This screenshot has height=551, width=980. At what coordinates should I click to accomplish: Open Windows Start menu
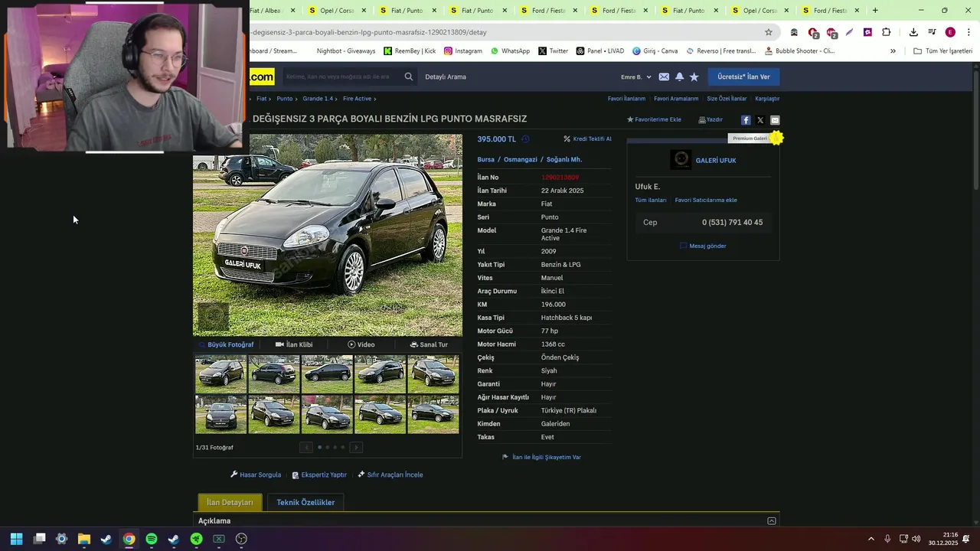16,539
